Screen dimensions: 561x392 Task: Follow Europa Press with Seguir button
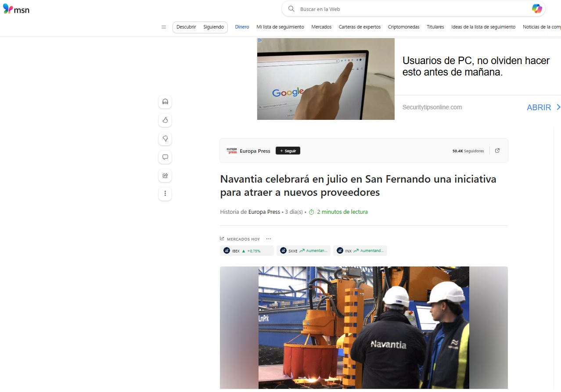(x=288, y=151)
